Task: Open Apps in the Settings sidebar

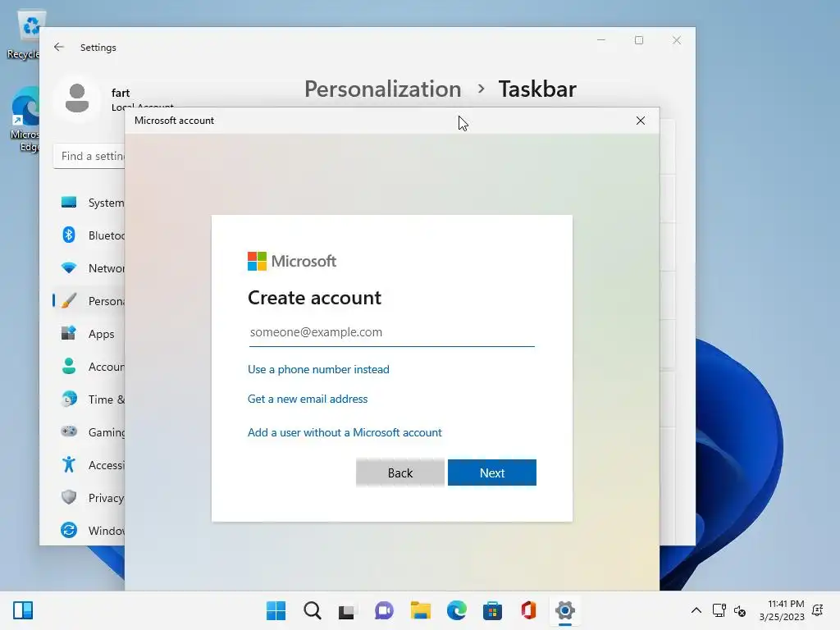Action: click(x=89, y=334)
